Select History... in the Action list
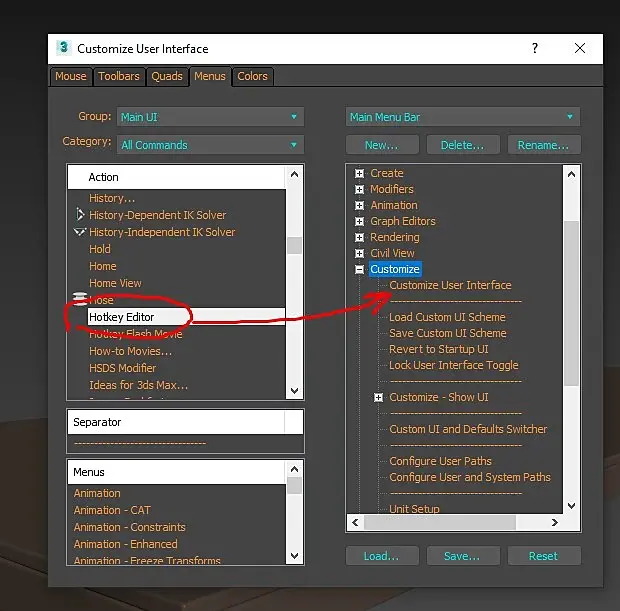The height and width of the screenshot is (611, 620). point(112,198)
